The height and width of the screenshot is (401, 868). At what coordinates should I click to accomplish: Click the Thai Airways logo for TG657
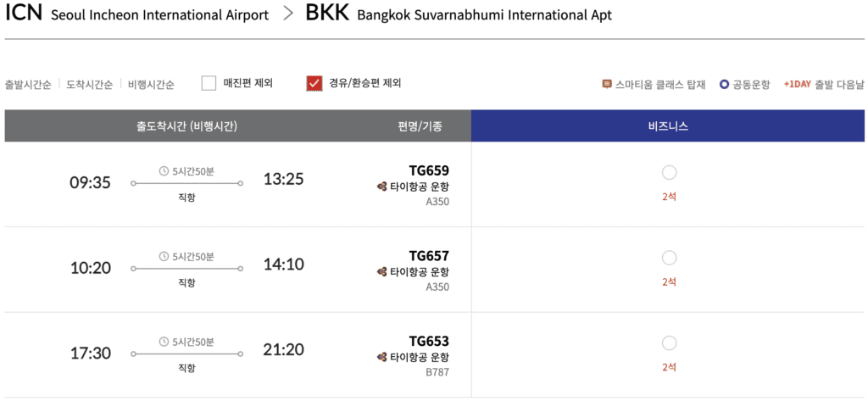382,271
